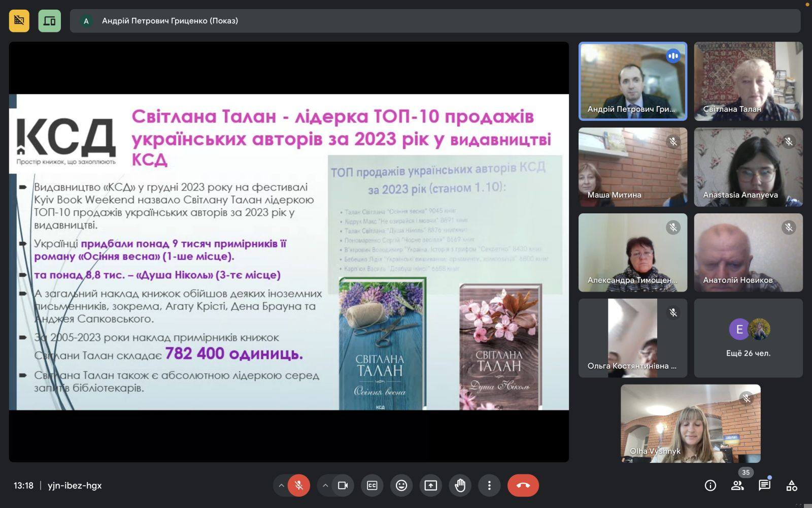This screenshot has height=508, width=812.
Task: Click meeting code yjn-ibez-hgx
Action: pyautogui.click(x=75, y=485)
